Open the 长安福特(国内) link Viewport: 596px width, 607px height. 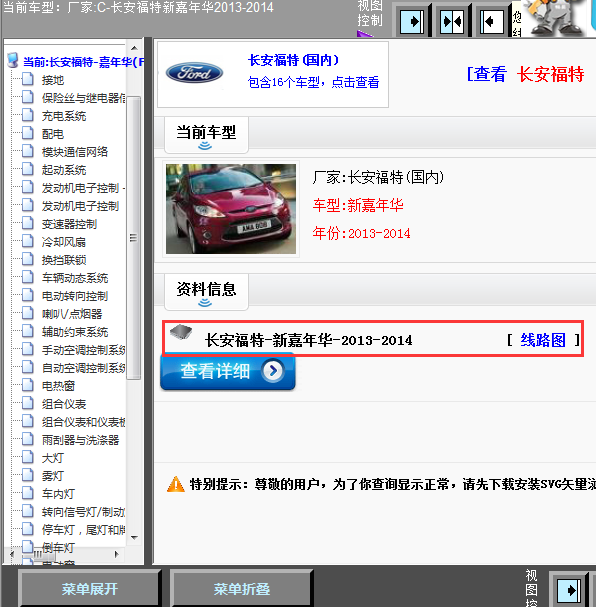pos(293,60)
